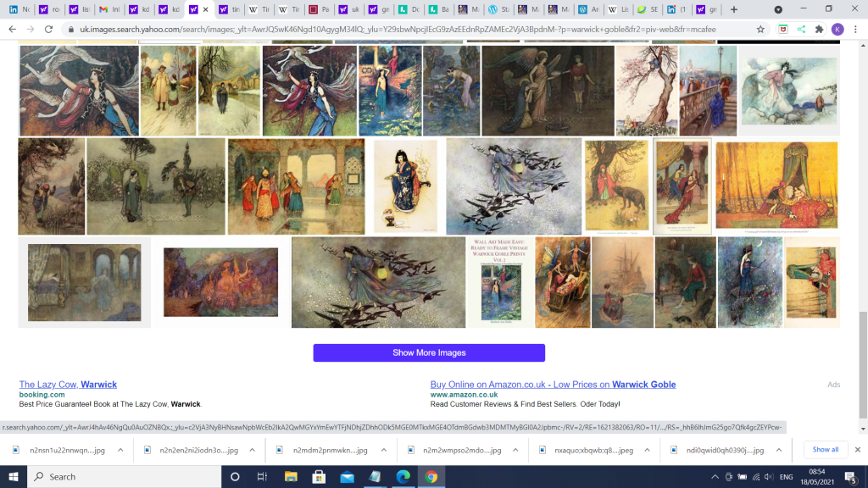
Task: Launch Microsoft Edge from the taskbar
Action: click(x=403, y=476)
